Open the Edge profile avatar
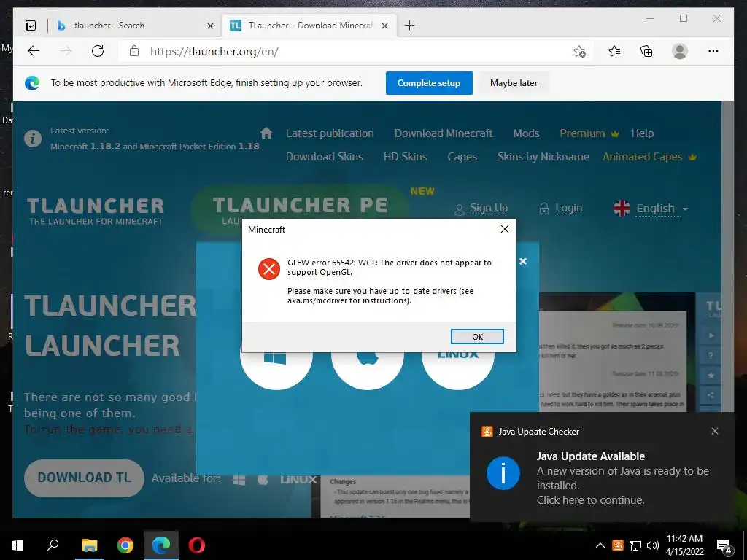This screenshot has height=560, width=747. click(679, 51)
